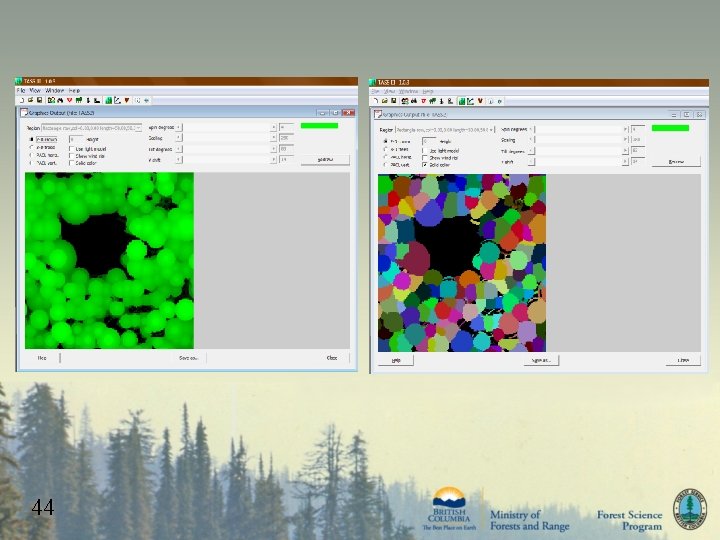720x540 pixels.
Task: Click Tilt degrees right arrow in left window
Action: [273, 149]
